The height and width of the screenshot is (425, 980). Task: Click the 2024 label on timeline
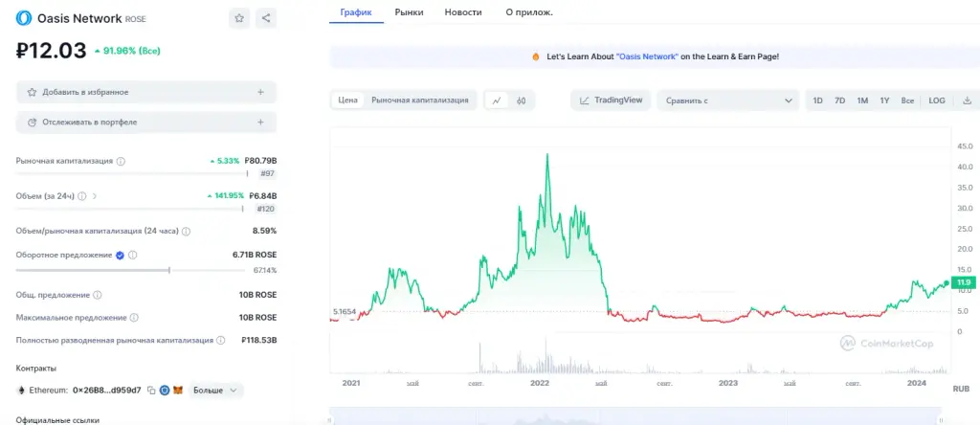[917, 383]
